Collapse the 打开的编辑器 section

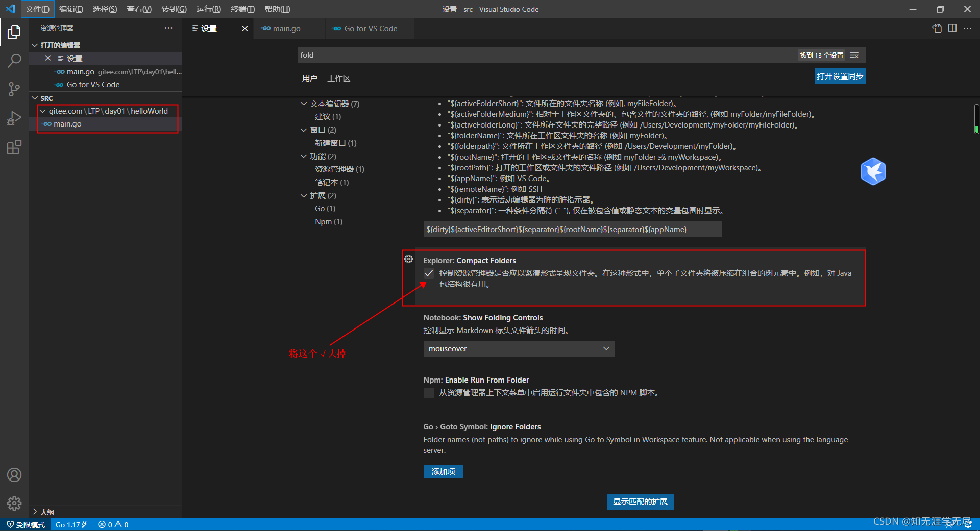coord(35,45)
